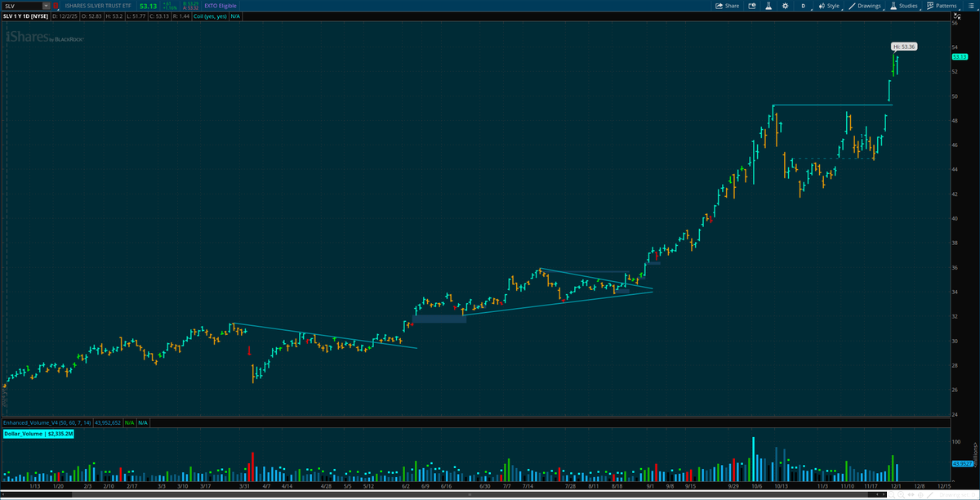
Task: Click the 43,952,652 volume readout
Action: tap(108, 422)
